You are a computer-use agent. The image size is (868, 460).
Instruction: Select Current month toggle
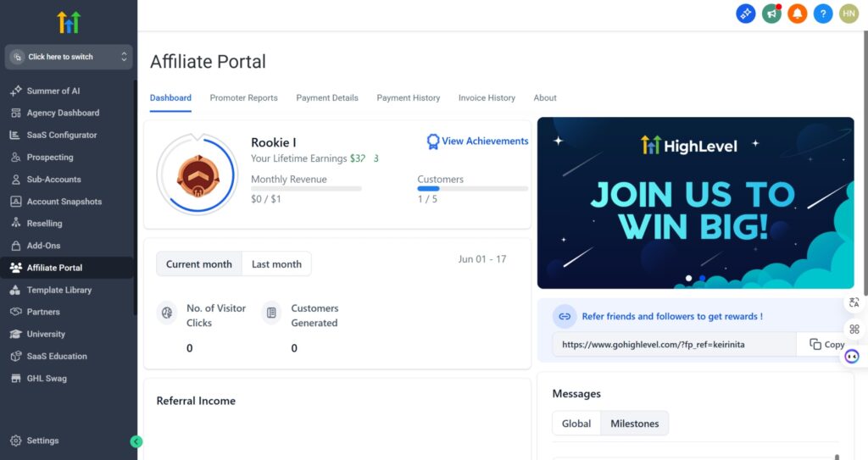[x=198, y=264]
